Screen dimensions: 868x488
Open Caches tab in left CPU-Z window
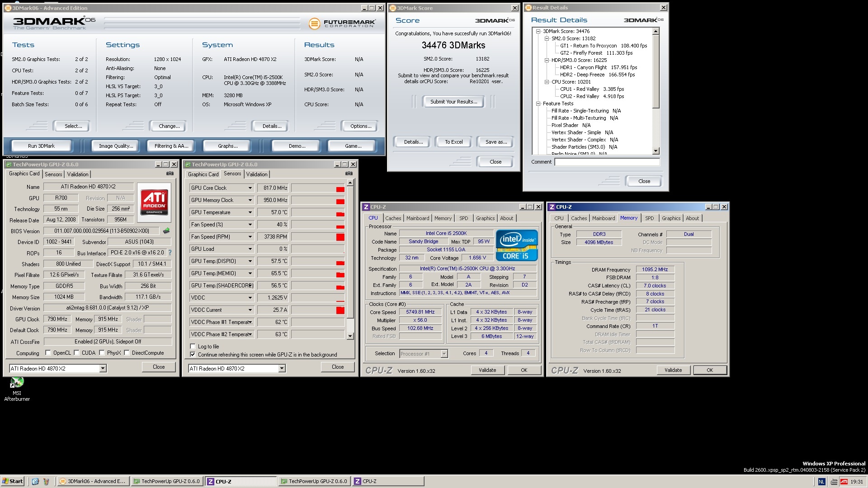[393, 218]
